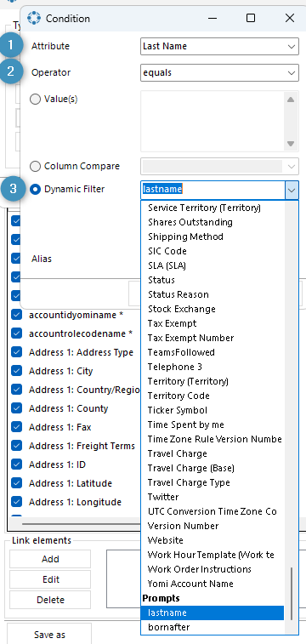The image size is (306, 644).
Task: Uncheck Address 1: Fax checkbox
Action: click(16, 427)
